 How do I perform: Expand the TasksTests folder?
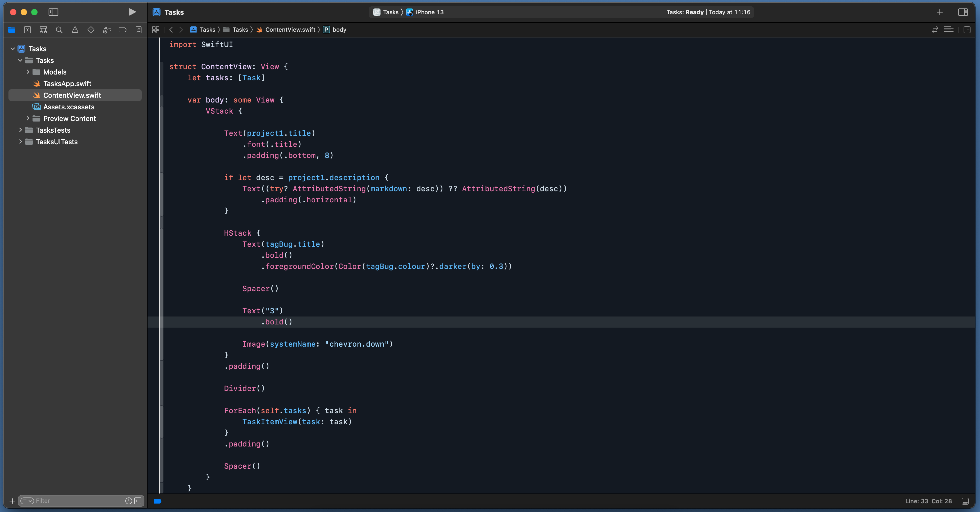coord(21,130)
